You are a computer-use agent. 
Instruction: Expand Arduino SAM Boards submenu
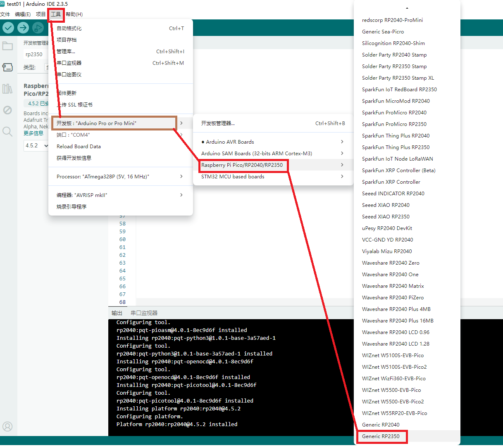(273, 153)
